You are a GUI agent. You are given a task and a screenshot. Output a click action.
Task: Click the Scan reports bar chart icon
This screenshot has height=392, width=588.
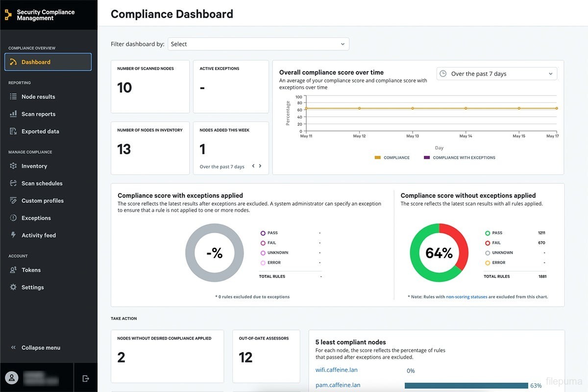pyautogui.click(x=13, y=114)
